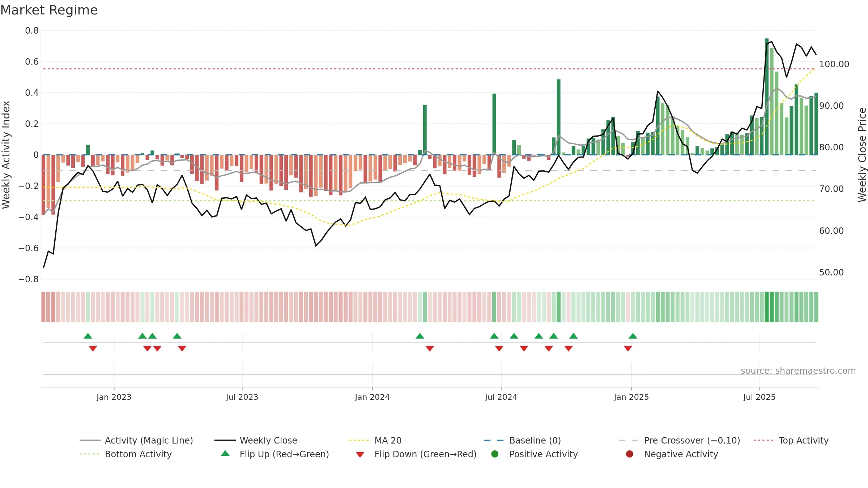The image size is (868, 488).
Task: Click the 60.00 price axis label
Action: [x=831, y=231]
